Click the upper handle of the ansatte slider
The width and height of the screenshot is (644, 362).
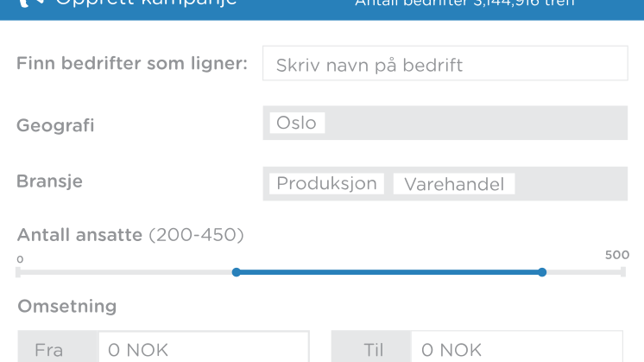coord(542,272)
